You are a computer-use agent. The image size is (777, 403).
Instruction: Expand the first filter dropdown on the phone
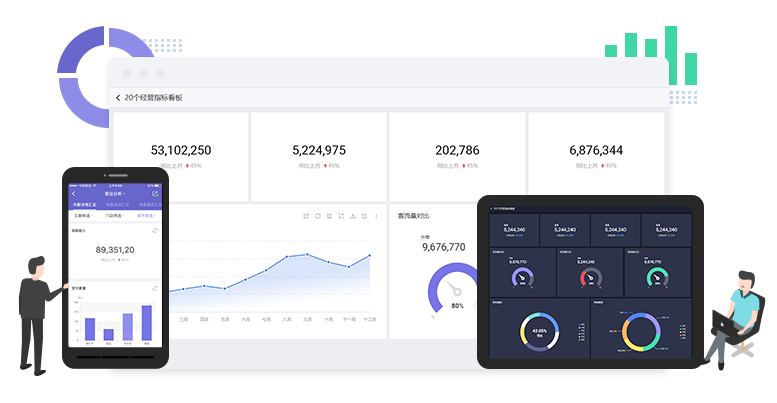pos(83,215)
